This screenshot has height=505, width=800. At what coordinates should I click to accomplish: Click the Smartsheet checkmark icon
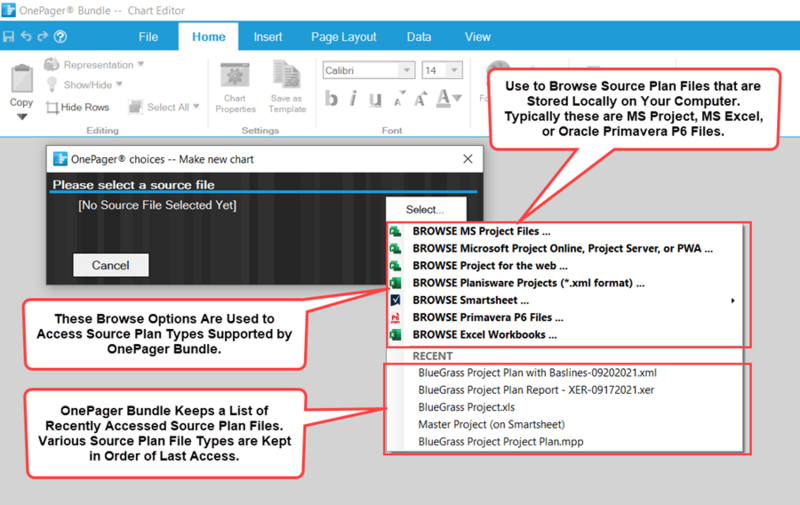395,300
